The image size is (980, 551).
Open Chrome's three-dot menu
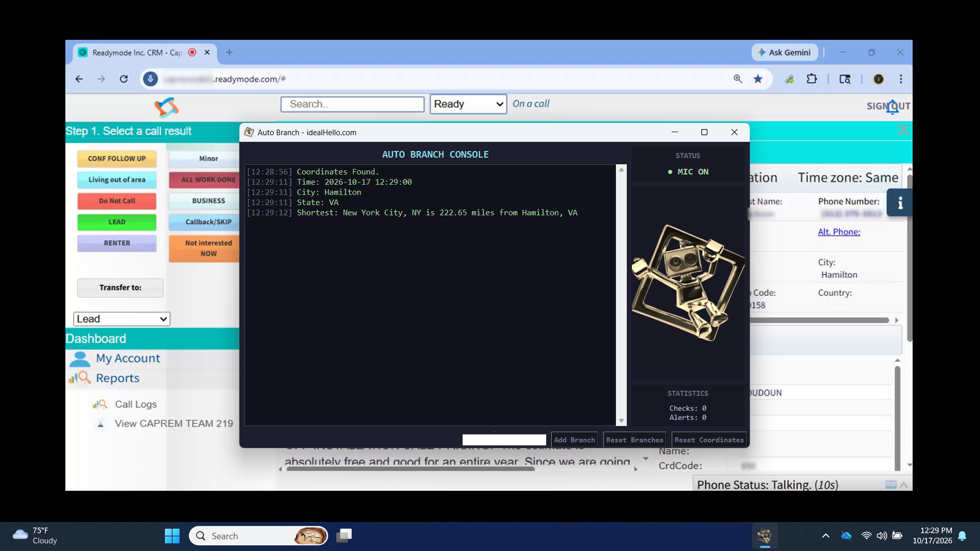[x=901, y=79]
